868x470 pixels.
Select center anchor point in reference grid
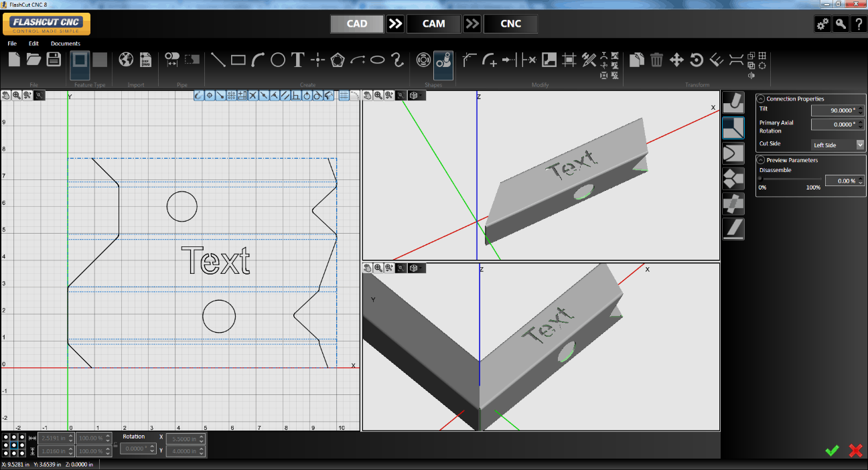click(x=14, y=445)
